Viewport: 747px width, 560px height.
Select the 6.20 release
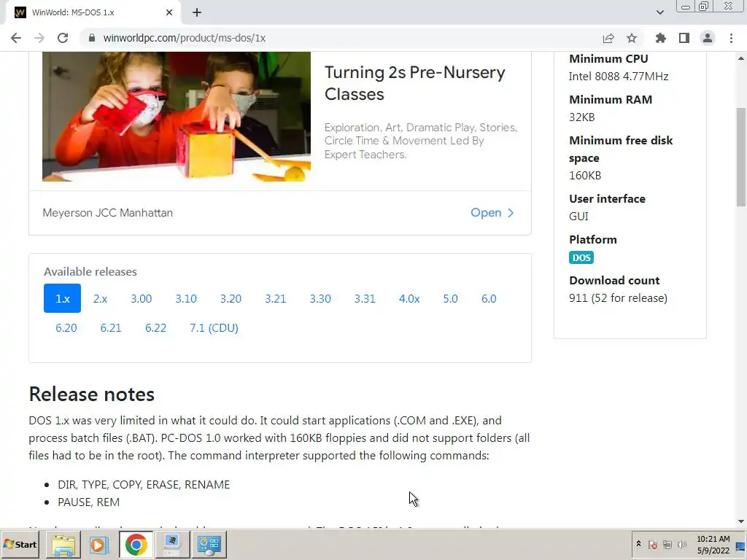point(66,328)
